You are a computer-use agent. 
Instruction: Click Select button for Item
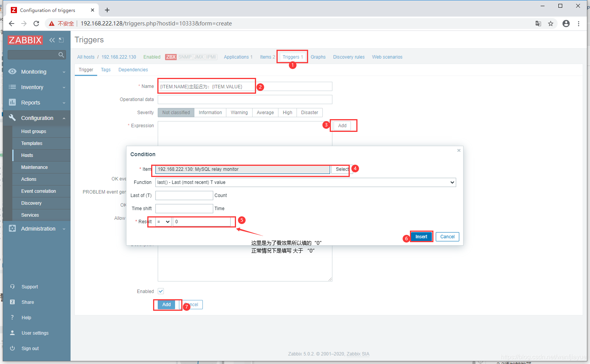(x=342, y=169)
